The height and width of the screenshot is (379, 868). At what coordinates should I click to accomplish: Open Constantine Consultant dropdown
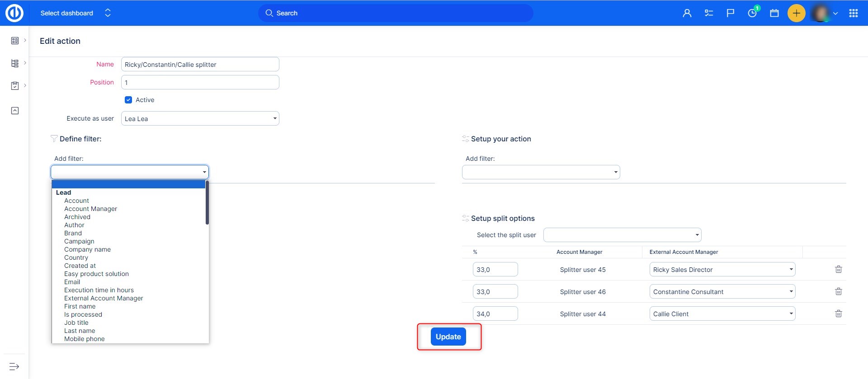click(x=722, y=292)
